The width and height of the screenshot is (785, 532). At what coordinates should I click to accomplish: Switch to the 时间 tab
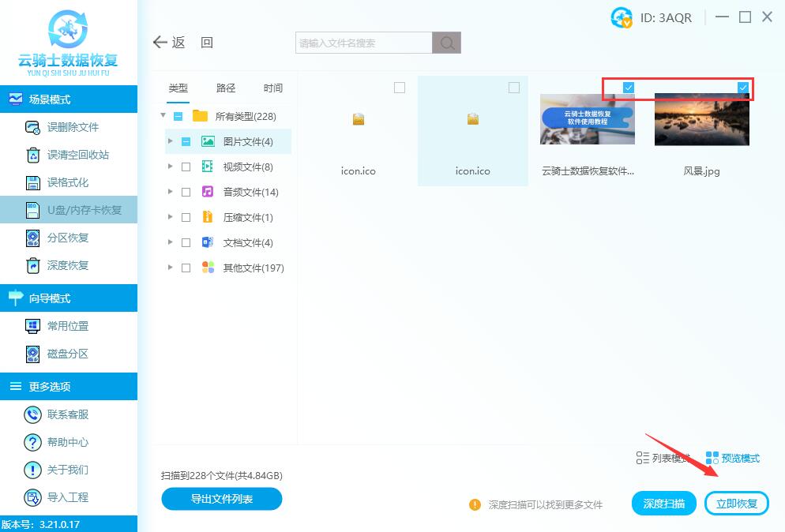(273, 88)
